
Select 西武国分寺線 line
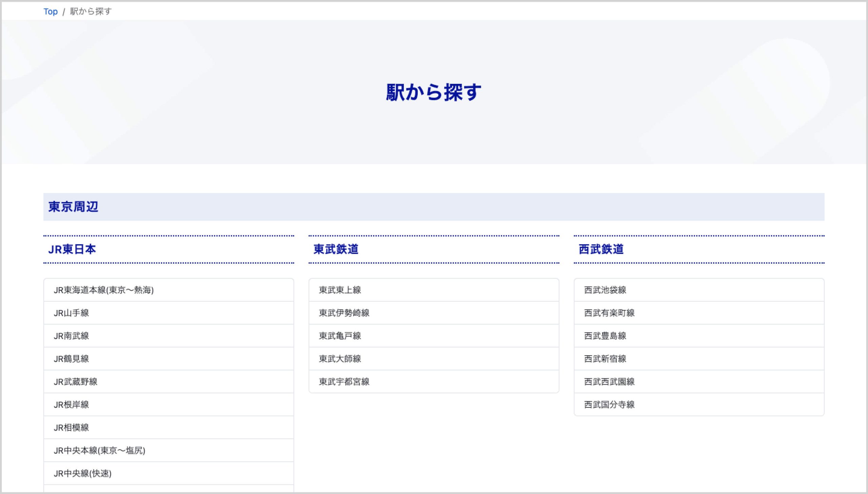click(x=699, y=404)
